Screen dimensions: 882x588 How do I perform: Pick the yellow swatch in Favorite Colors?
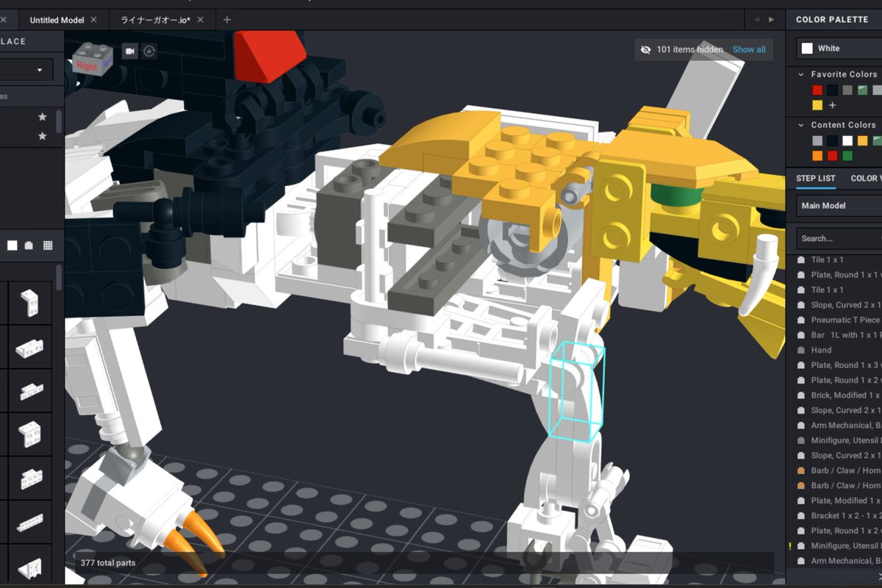(817, 105)
